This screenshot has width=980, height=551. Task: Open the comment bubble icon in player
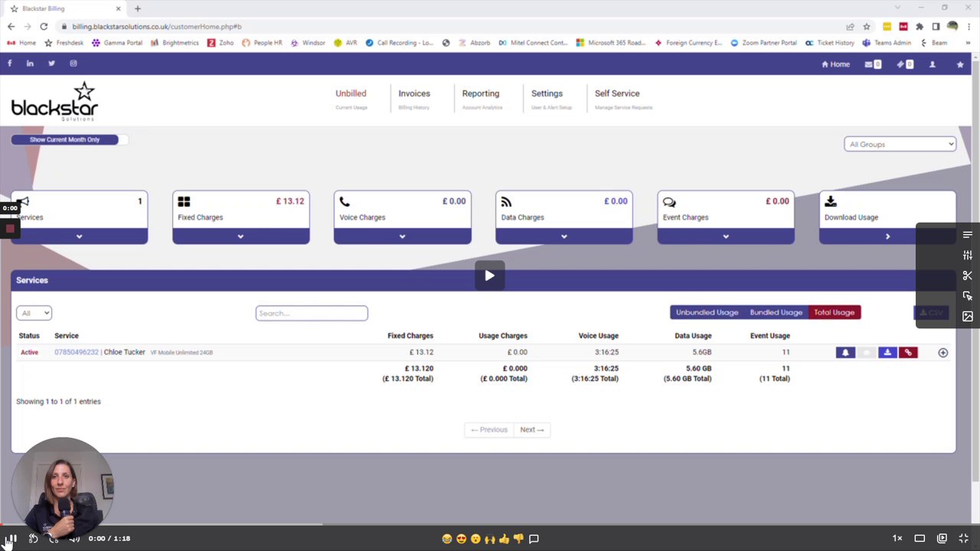click(534, 539)
